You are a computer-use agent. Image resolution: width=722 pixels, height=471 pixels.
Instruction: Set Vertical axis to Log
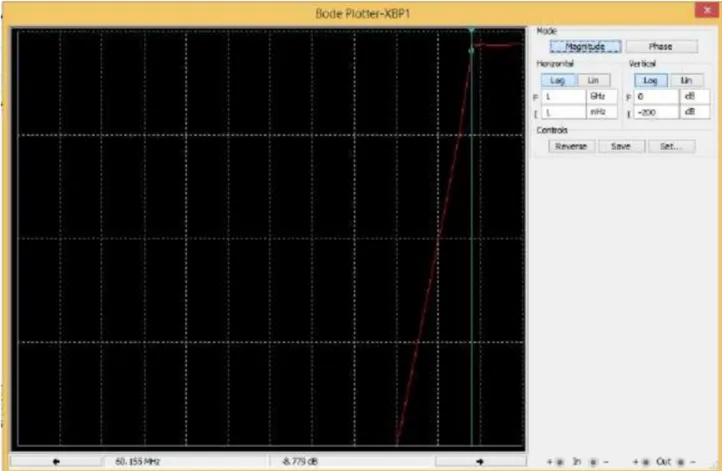[x=650, y=81]
